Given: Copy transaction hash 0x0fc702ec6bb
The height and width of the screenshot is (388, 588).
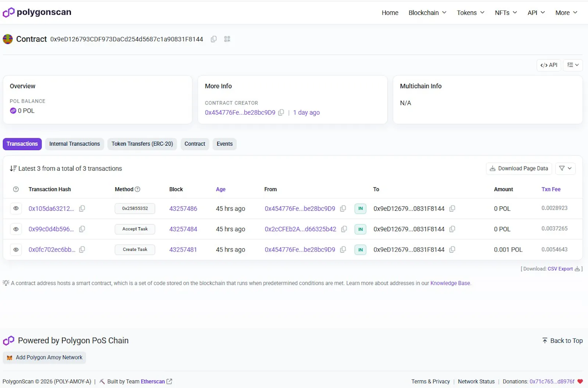Looking at the screenshot, I should 82,250.
